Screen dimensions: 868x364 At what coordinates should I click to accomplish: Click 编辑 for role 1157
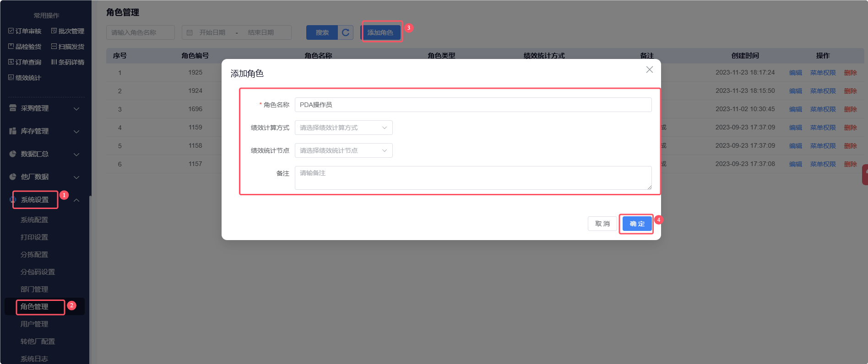click(x=796, y=164)
